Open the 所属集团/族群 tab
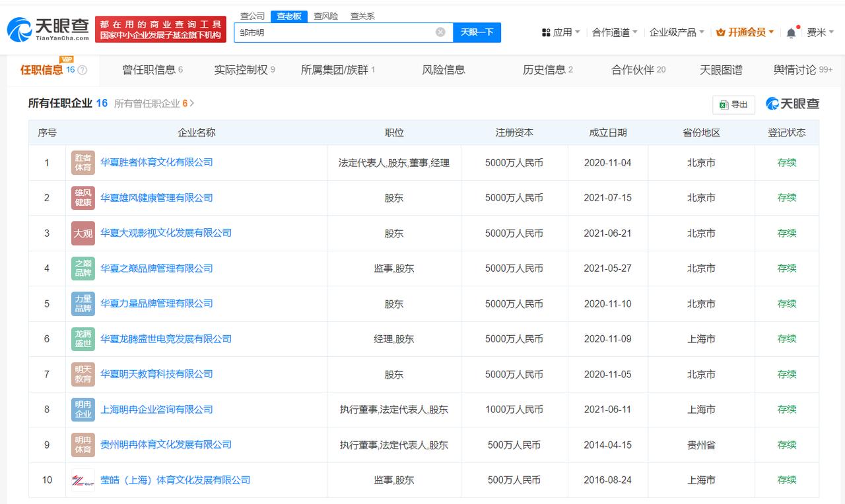The height and width of the screenshot is (504, 845). pyautogui.click(x=337, y=70)
